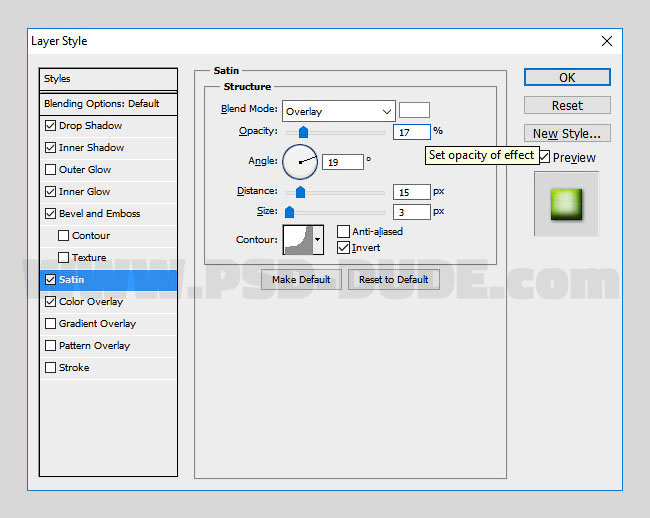Uncheck the Satin effect checkbox

50,280
